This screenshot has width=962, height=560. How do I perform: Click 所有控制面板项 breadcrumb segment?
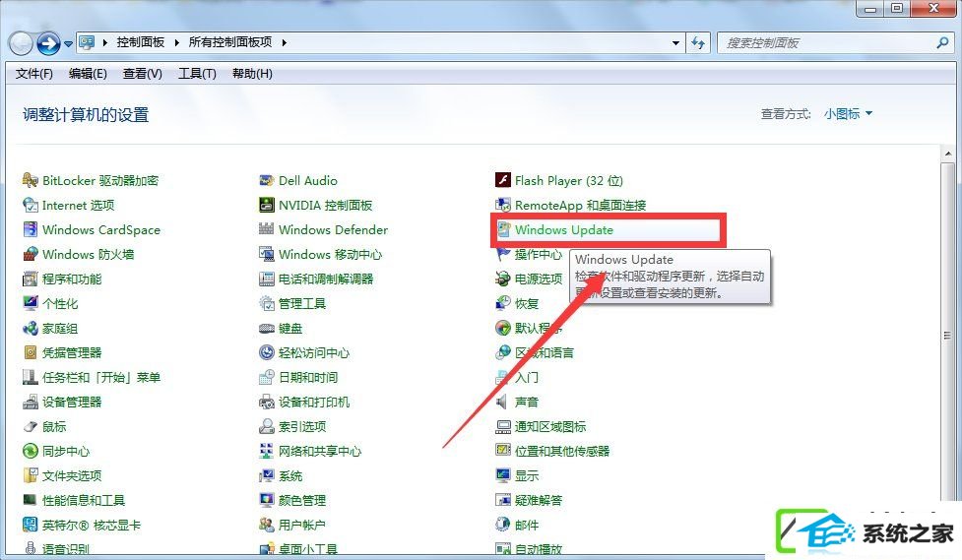pos(230,42)
